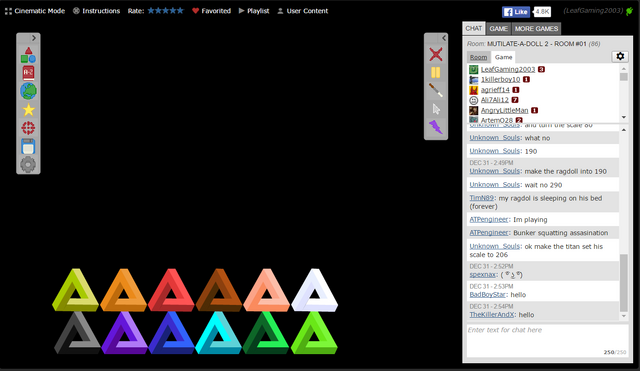The width and height of the screenshot is (640, 371).
Task: Open user agrieff14 in the user list
Action: [495, 90]
